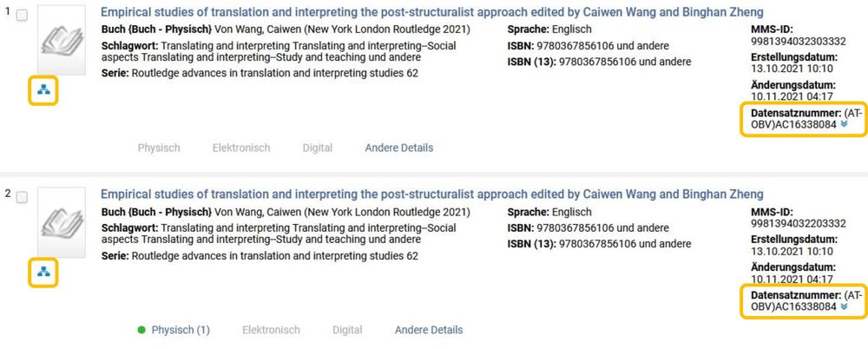Show Andere Details for record 2
Viewport: 868px width, 349px height.
pyautogui.click(x=429, y=330)
